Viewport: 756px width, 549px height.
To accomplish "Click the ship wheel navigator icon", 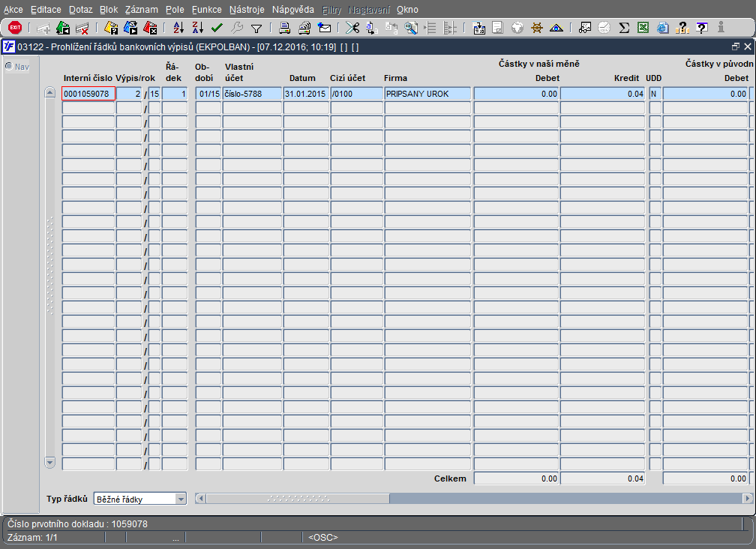I will click(x=537, y=28).
